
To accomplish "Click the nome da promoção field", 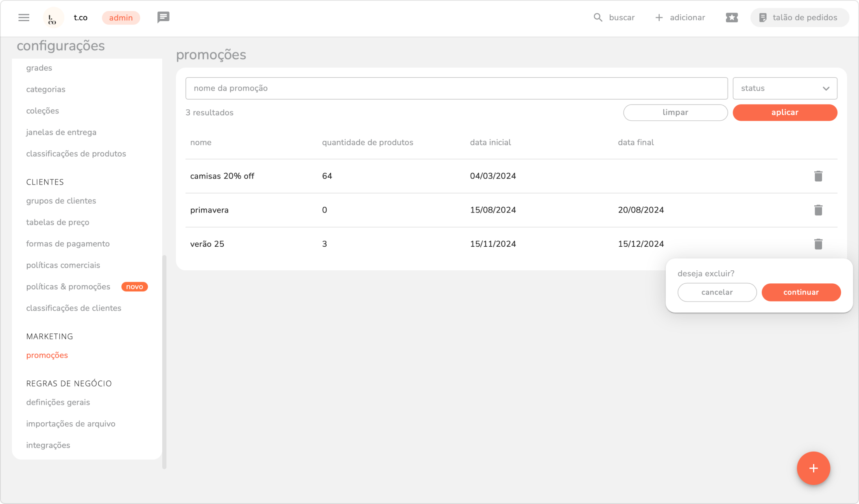I will [456, 88].
